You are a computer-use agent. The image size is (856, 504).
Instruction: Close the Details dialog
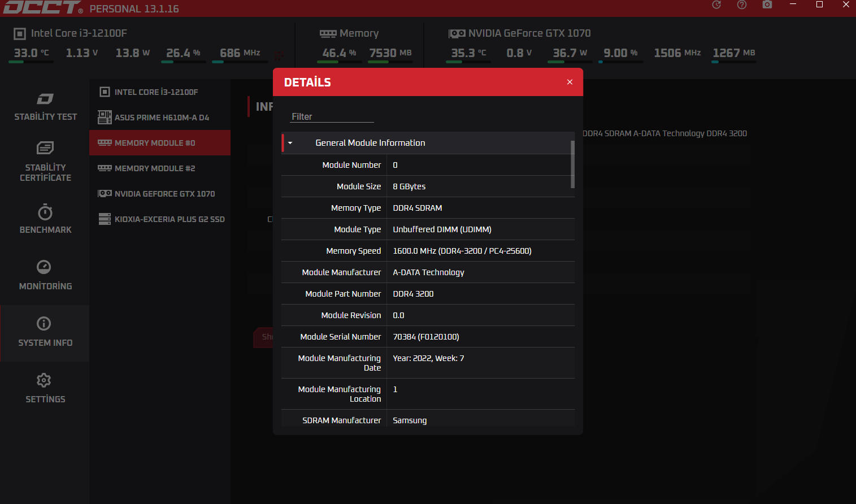pos(570,82)
